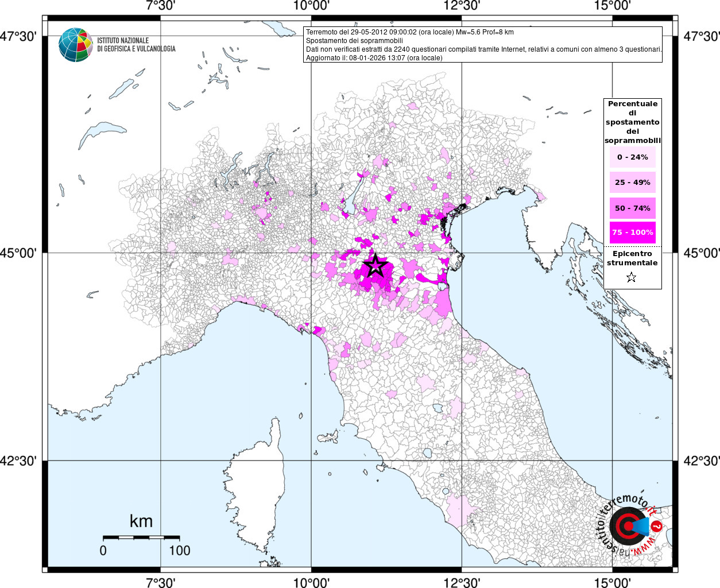Click the top axis label 7°30'
This screenshot has height=588, width=720.
161,6
